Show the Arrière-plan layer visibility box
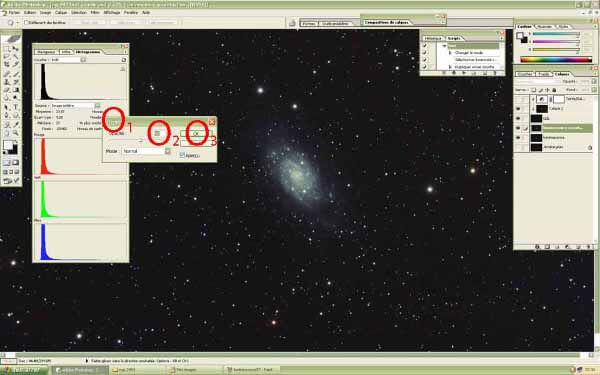 pos(518,147)
